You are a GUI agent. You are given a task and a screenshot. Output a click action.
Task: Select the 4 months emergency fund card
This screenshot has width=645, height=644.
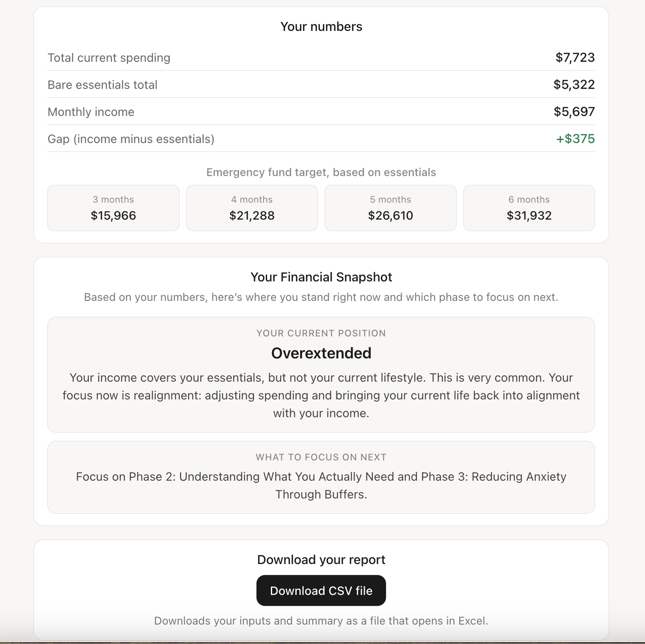(252, 208)
